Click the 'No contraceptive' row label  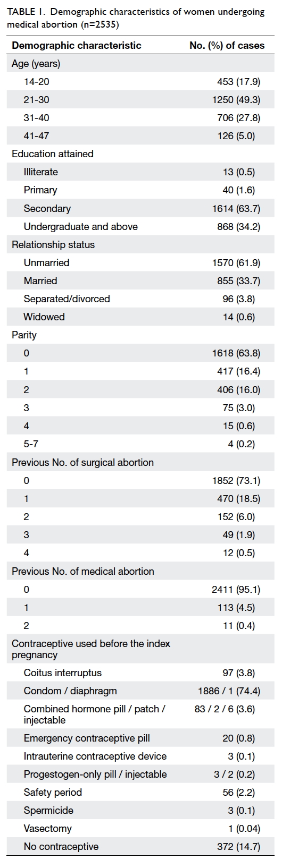click(x=61, y=847)
